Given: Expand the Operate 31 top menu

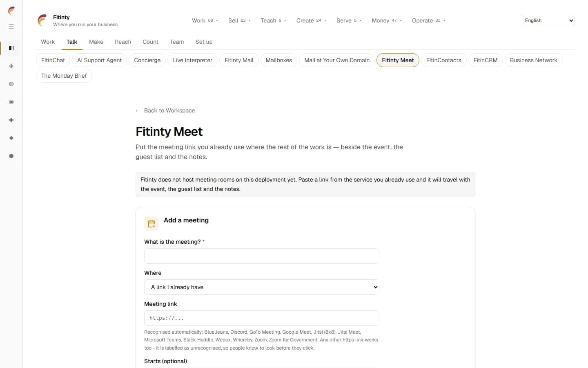Looking at the screenshot, I should [x=428, y=20].
